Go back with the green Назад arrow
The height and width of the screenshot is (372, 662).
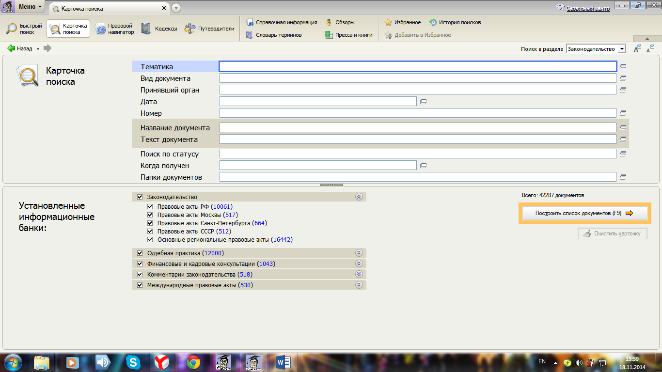pos(19,49)
